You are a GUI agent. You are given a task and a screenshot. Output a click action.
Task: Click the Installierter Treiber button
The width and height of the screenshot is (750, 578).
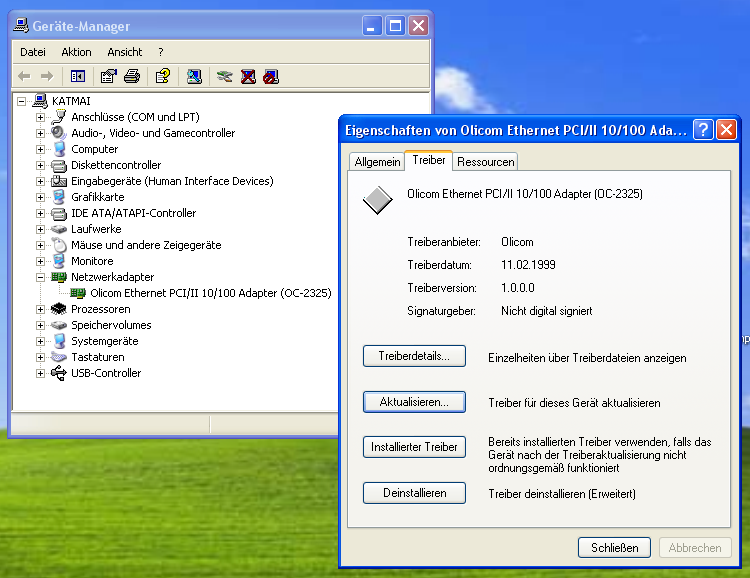click(414, 447)
